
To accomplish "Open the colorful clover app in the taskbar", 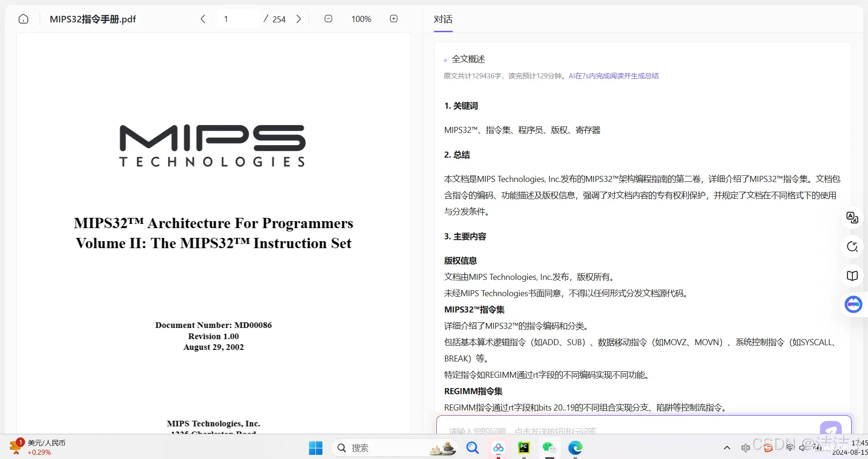I will coord(498,448).
